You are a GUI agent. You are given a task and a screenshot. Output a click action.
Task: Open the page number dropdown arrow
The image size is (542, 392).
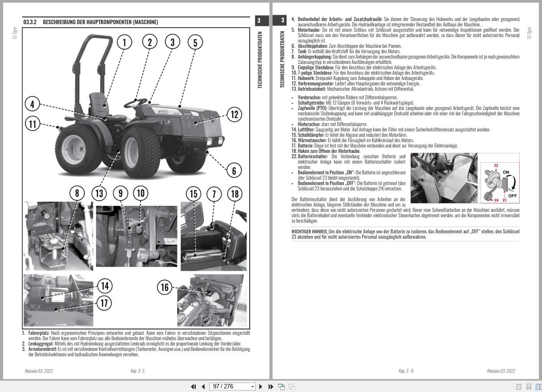coord(253,387)
